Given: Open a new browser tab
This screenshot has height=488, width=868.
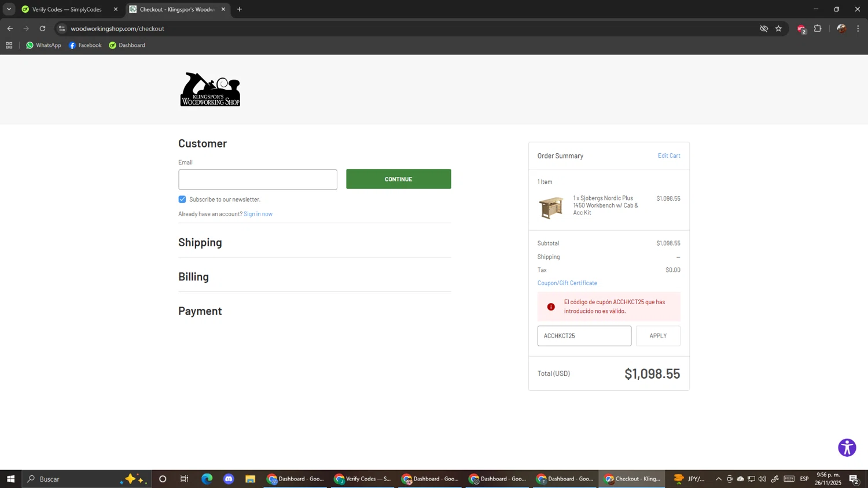Looking at the screenshot, I should (x=240, y=9).
